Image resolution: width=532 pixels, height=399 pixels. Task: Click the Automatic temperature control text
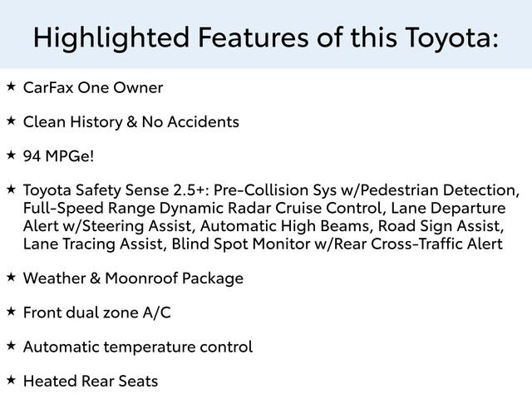(x=138, y=347)
